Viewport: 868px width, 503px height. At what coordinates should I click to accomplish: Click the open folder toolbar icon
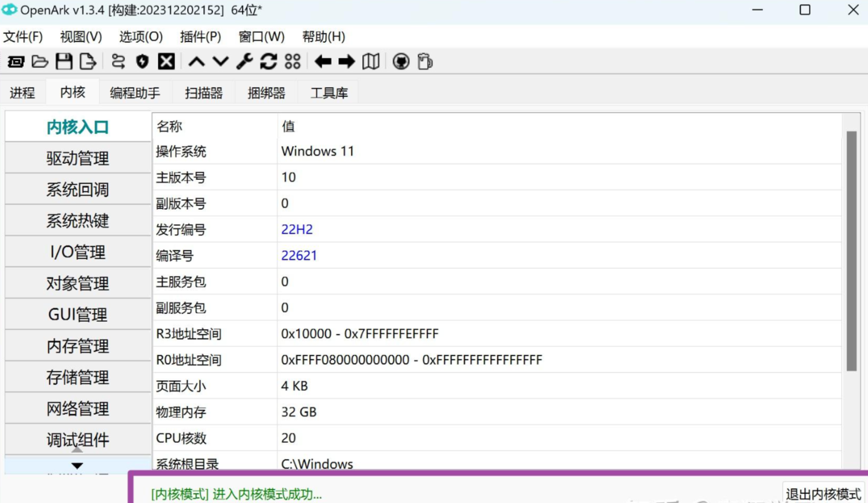40,61
